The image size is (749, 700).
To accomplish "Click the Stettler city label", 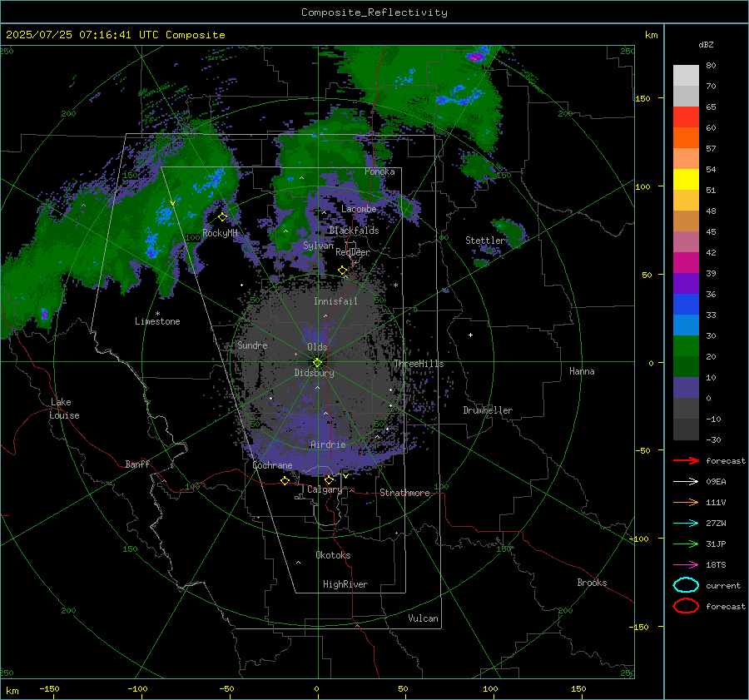I will [x=485, y=241].
